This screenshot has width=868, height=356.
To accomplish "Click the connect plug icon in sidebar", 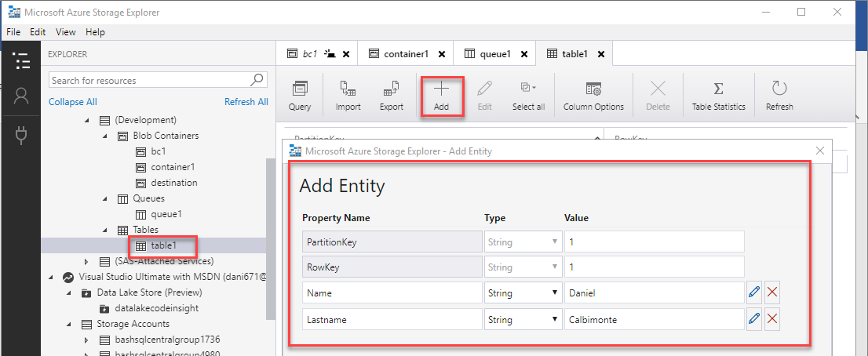I will [21, 136].
